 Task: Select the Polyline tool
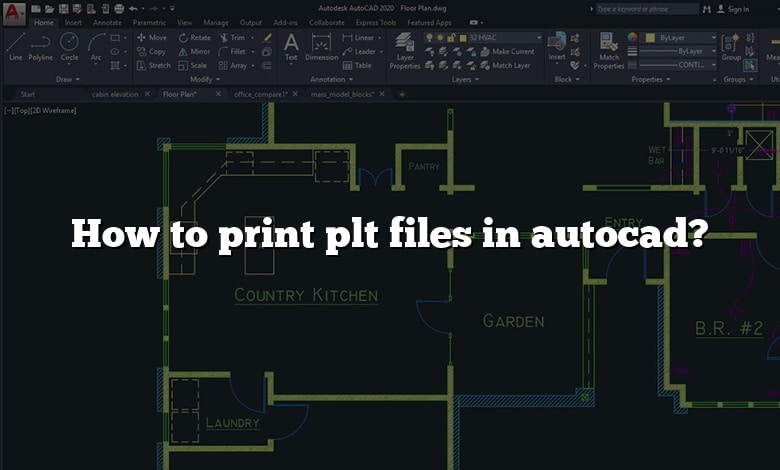40,47
